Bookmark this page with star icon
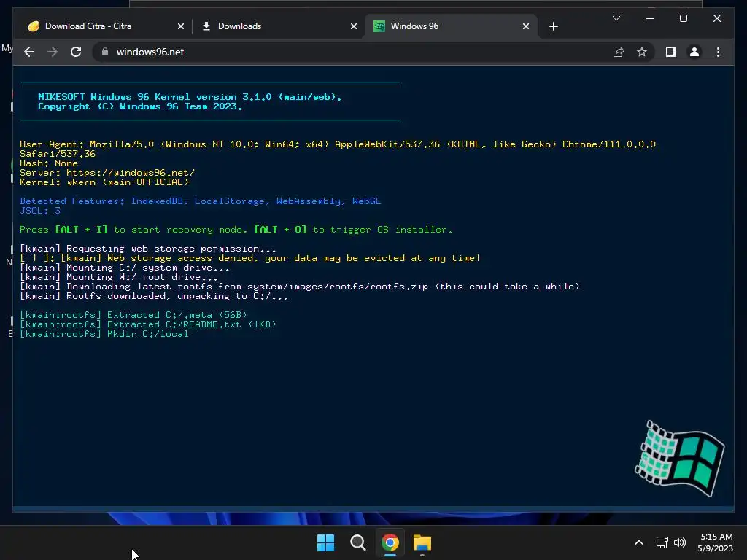Screen dimensions: 747x560 pyautogui.click(x=642, y=52)
